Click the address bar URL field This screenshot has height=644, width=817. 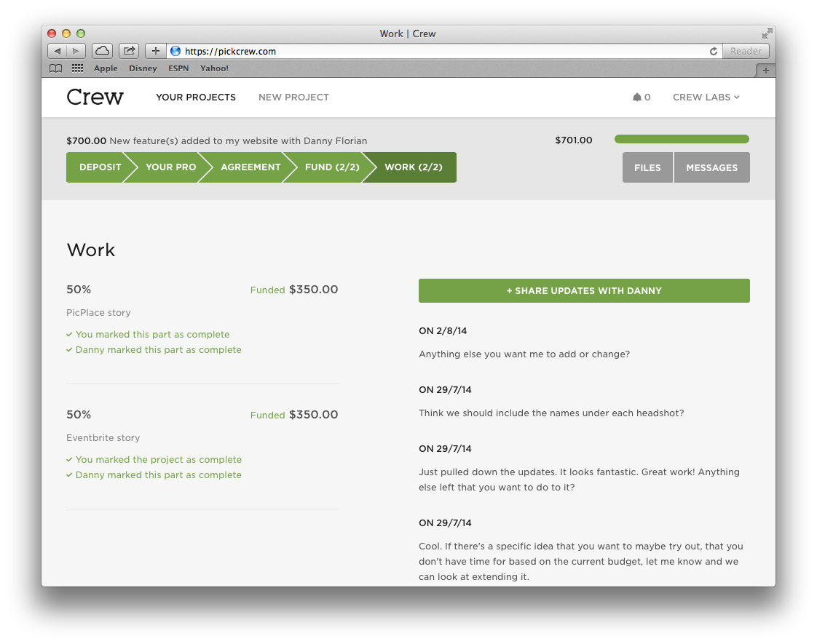444,51
